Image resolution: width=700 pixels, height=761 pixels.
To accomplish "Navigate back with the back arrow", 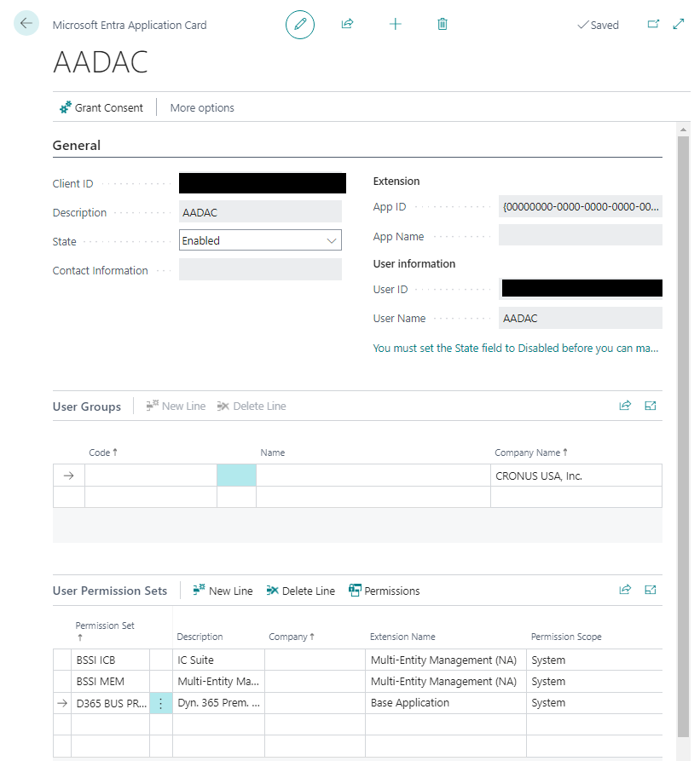I will point(26,23).
